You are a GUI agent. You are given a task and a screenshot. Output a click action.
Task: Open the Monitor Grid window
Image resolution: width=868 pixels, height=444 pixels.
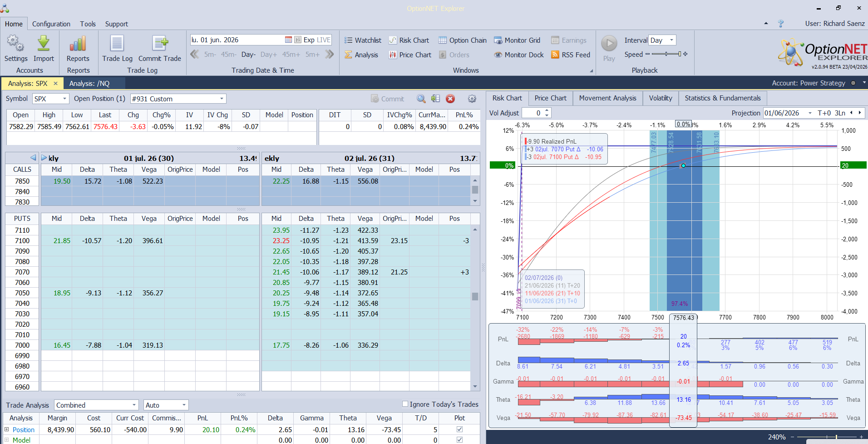(517, 40)
